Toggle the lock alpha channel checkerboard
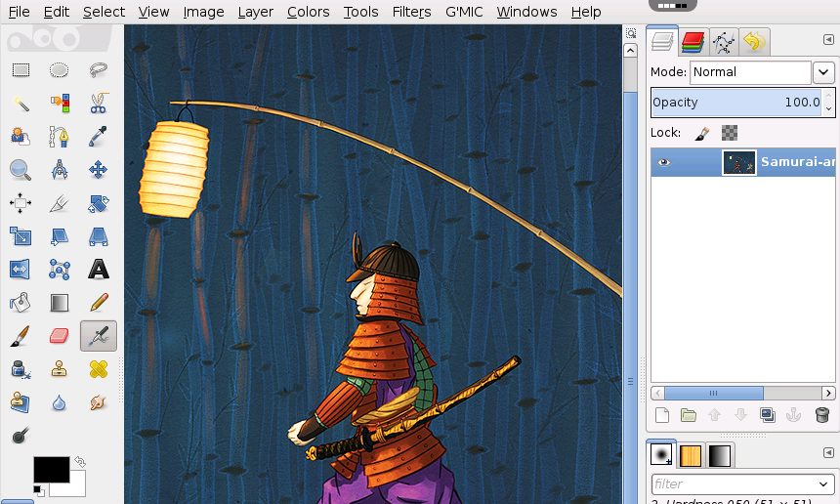The image size is (840, 504). tap(729, 133)
